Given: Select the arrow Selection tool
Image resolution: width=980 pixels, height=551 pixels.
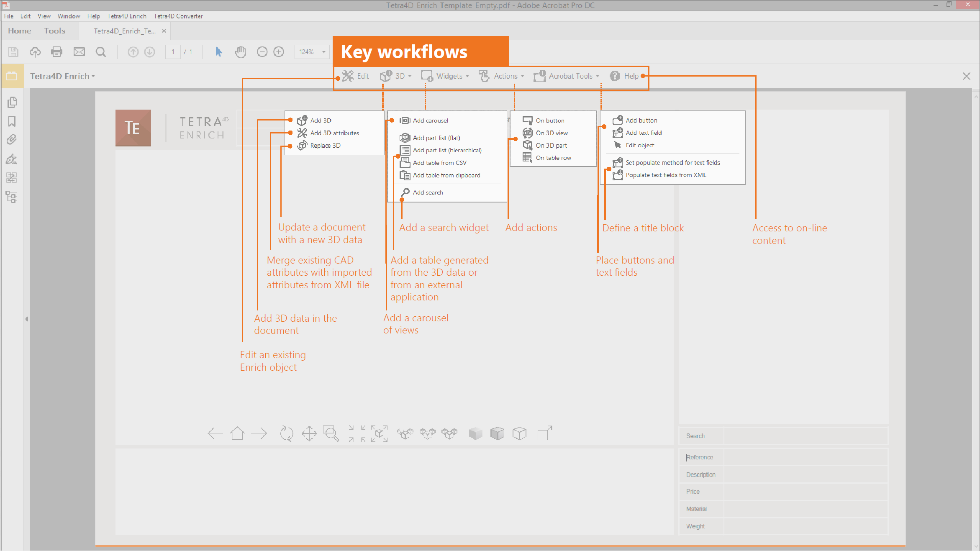Looking at the screenshot, I should pos(218,51).
